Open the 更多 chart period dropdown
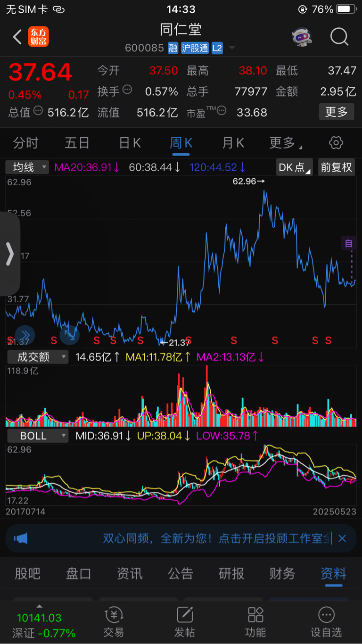 click(x=286, y=143)
